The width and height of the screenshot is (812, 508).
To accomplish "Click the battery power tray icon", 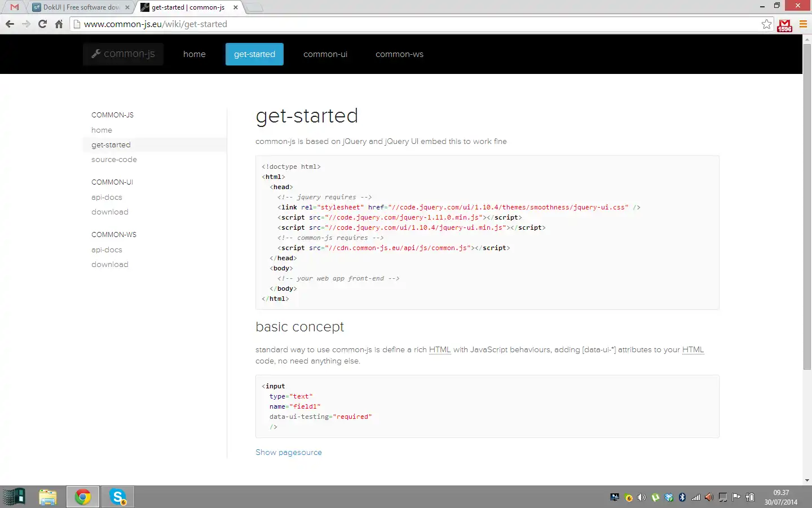I will (750, 497).
